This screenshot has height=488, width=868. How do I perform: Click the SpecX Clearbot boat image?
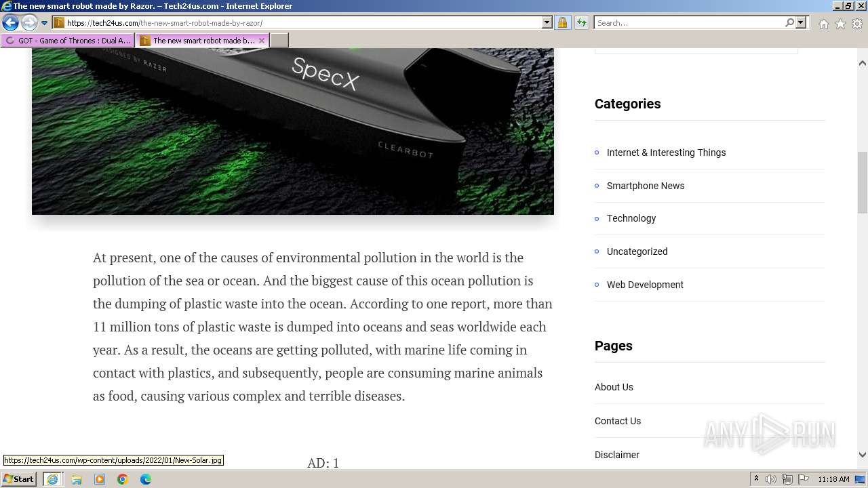(x=293, y=131)
